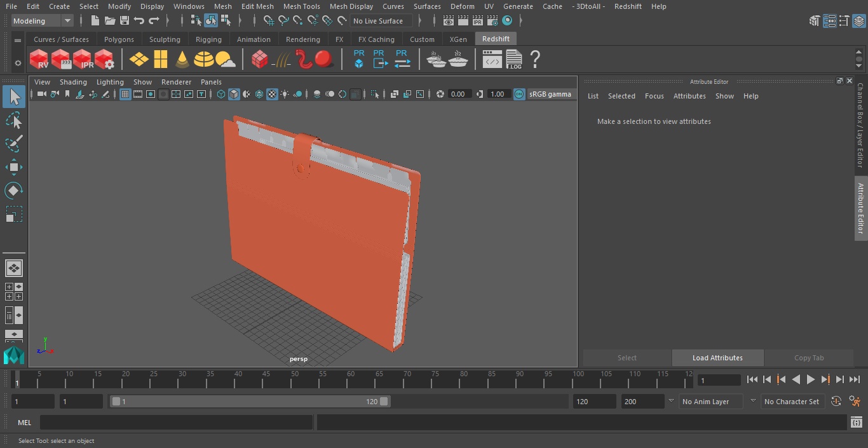
Task: Open the Mesh Tools menu
Action: [x=301, y=6]
